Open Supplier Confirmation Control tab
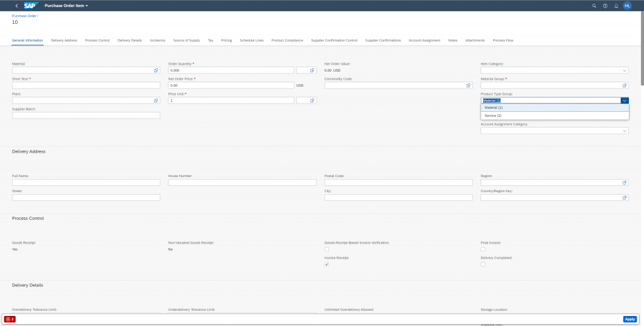This screenshot has height=326, width=644. coord(335,41)
